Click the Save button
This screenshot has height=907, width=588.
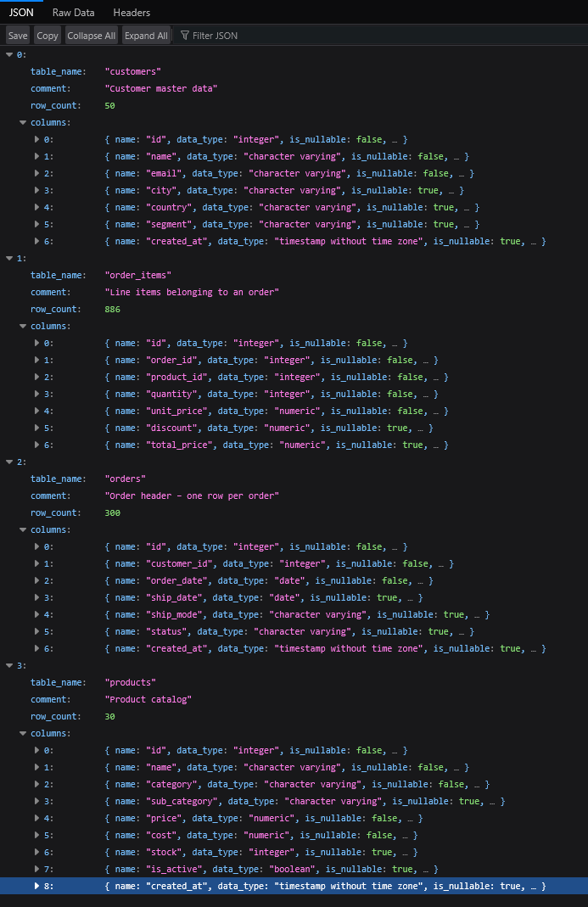[18, 36]
